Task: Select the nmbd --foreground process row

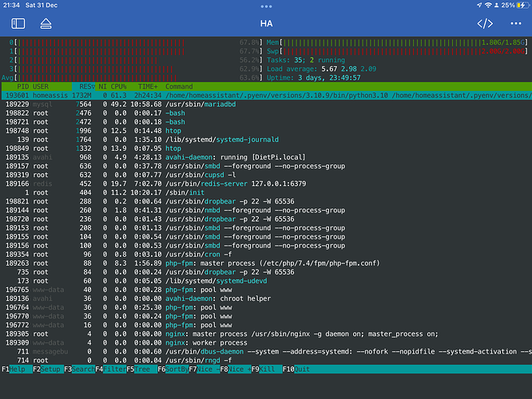Action: [x=266, y=210]
